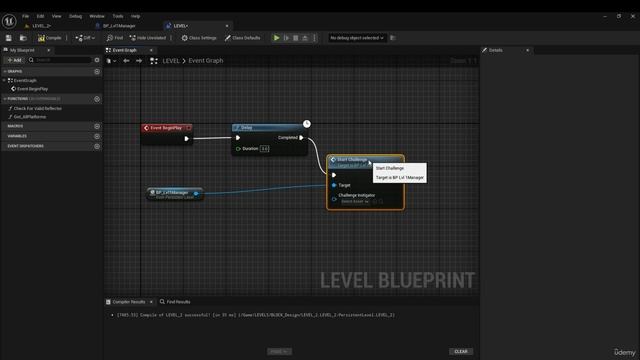
Task: Add a new event dispatcher plus icon
Action: click(97, 146)
